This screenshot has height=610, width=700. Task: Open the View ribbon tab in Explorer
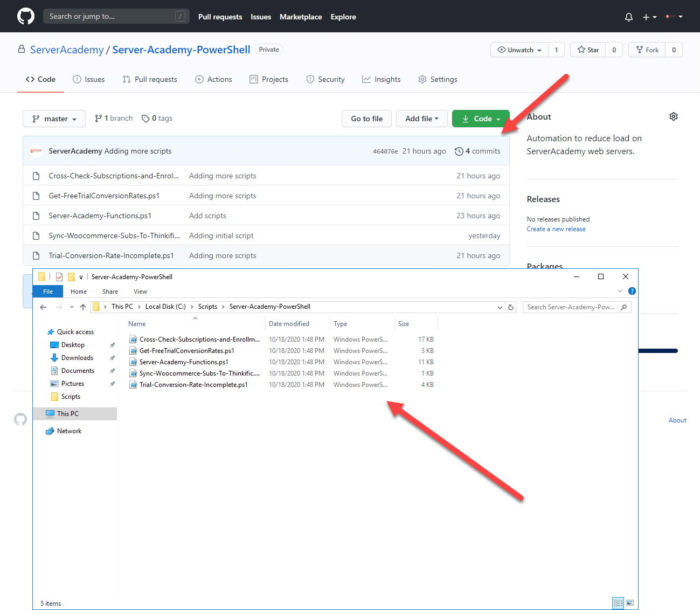140,291
